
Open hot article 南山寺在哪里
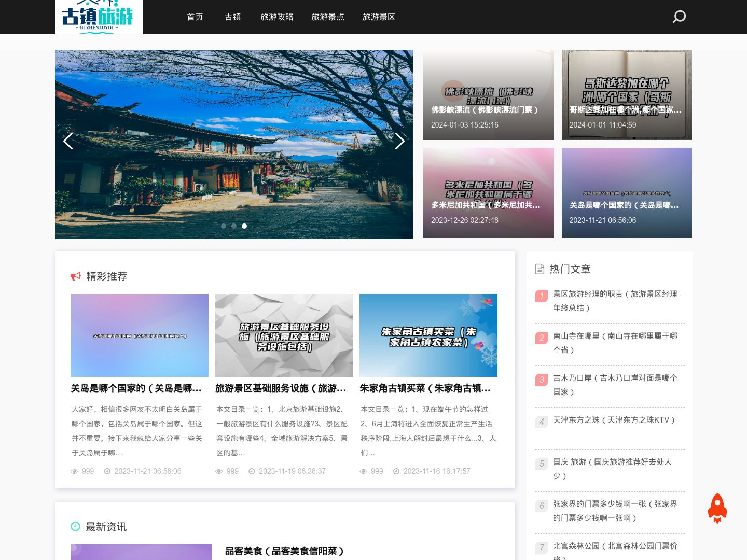click(x=615, y=343)
